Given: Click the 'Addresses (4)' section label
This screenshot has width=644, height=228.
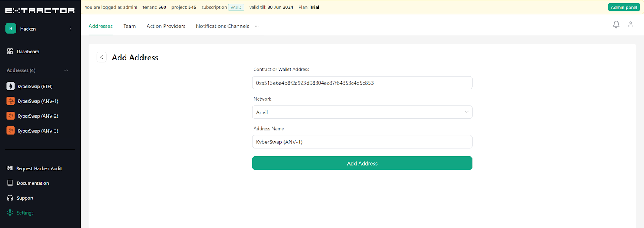Looking at the screenshot, I should [21, 70].
